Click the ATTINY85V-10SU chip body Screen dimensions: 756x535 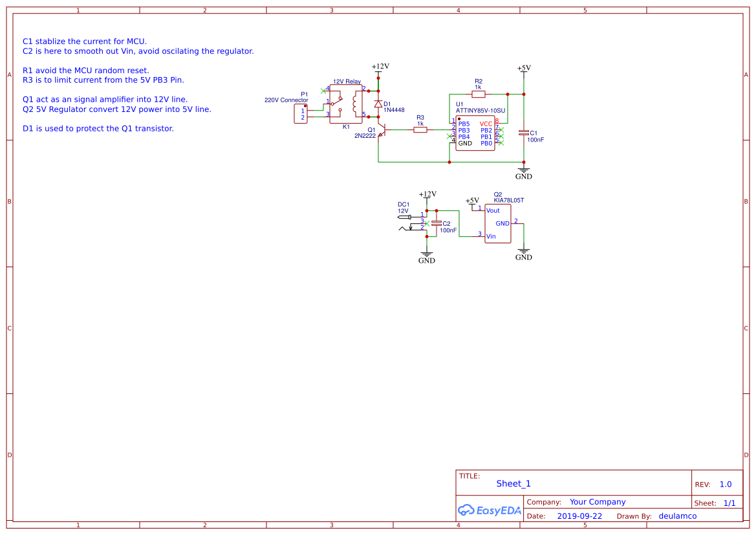(x=475, y=133)
